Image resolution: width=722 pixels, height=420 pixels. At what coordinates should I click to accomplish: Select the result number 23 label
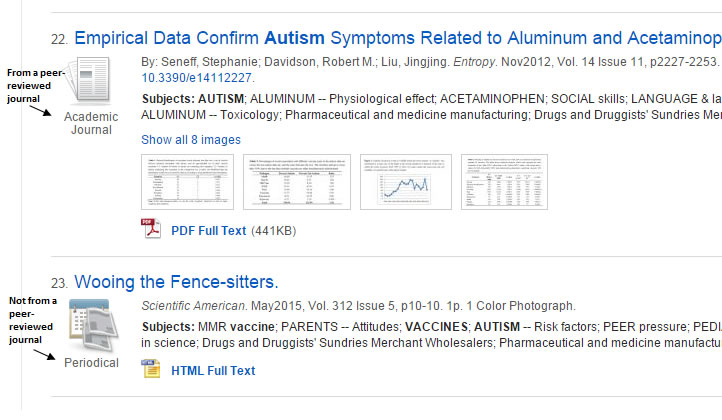(x=59, y=283)
